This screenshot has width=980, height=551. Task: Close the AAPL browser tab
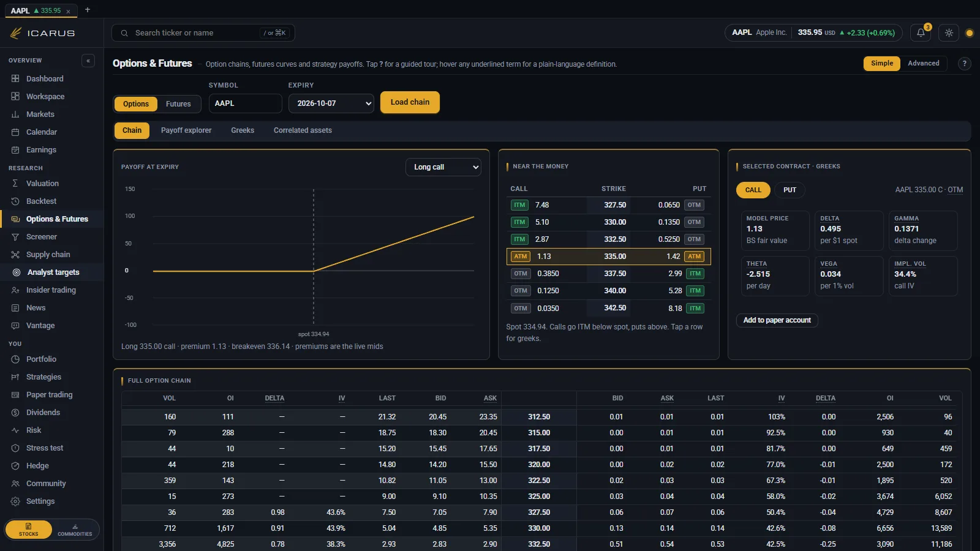pos(68,11)
